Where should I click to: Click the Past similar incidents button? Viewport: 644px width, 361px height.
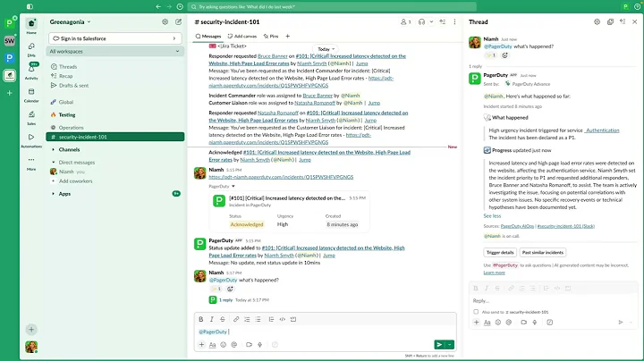point(543,252)
